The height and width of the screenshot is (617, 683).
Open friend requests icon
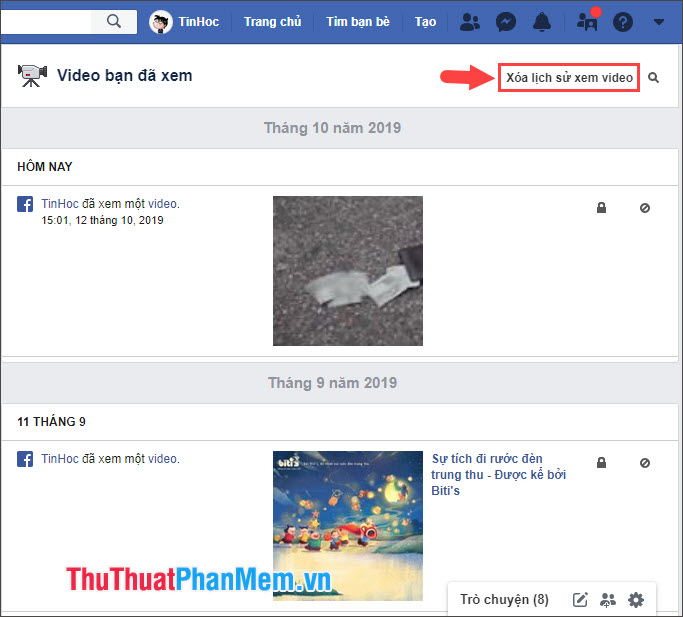click(470, 22)
